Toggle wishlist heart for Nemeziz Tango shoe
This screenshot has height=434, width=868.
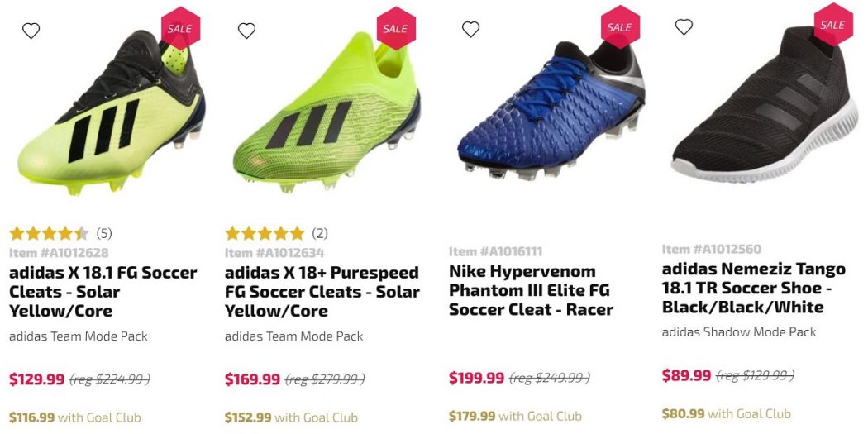[684, 26]
